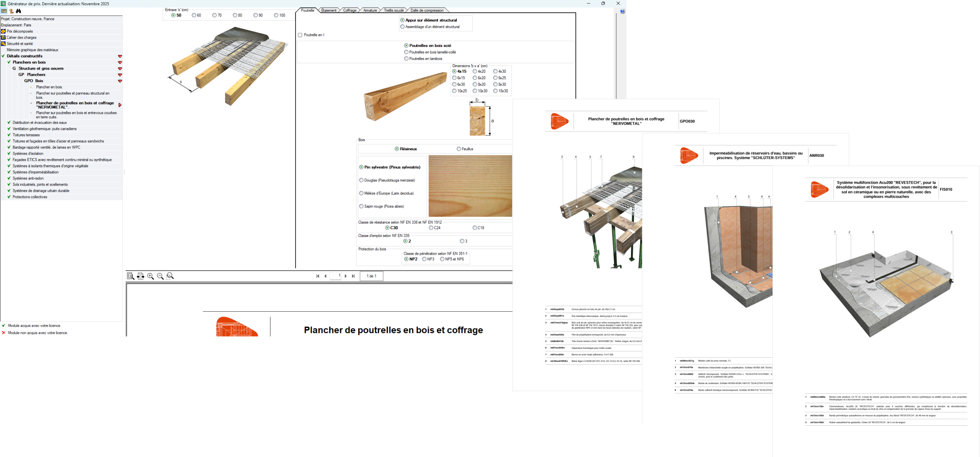Click the page number input field
The height and width of the screenshot is (457, 980).
point(336,276)
